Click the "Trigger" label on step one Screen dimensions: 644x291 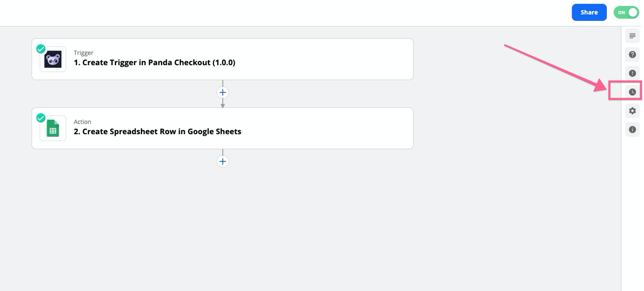[84, 53]
